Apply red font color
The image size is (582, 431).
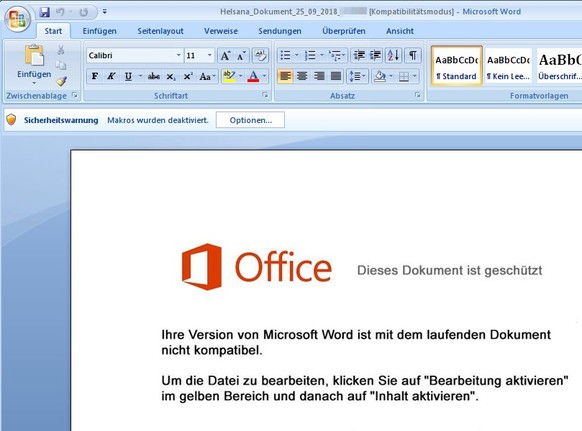click(254, 76)
